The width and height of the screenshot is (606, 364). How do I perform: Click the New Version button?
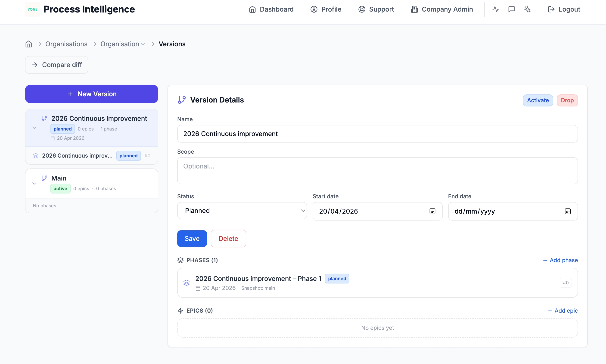point(91,94)
